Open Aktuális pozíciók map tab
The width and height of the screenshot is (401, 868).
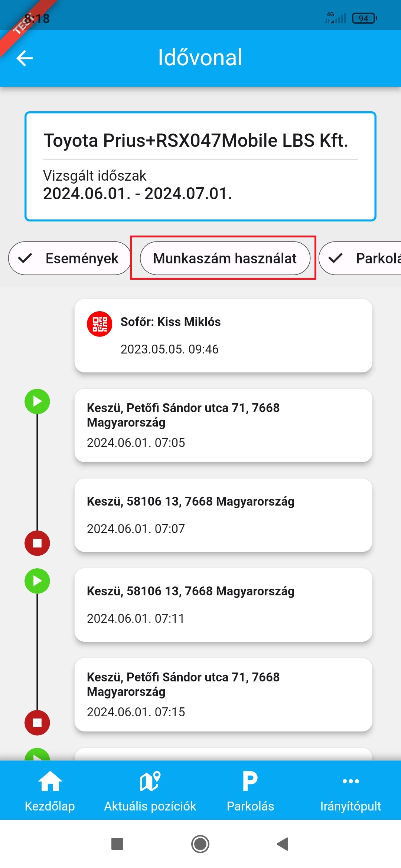click(150, 790)
